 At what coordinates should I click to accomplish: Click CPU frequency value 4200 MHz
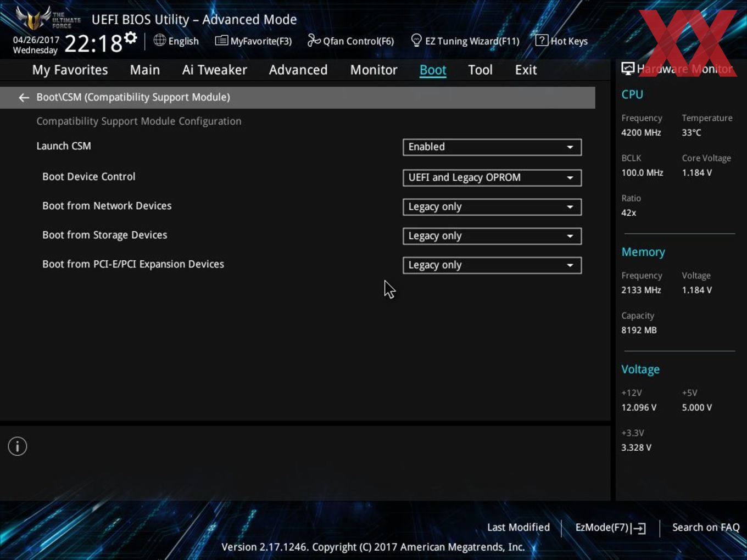pyautogui.click(x=641, y=132)
